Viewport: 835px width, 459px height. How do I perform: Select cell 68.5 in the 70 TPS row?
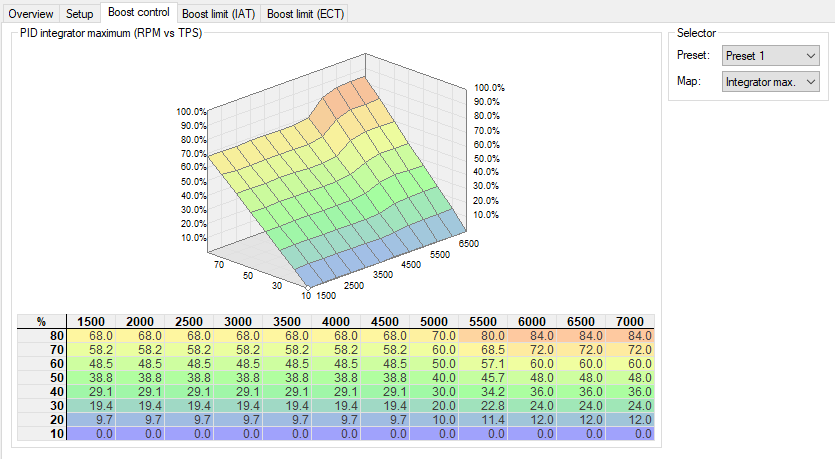(x=483, y=350)
